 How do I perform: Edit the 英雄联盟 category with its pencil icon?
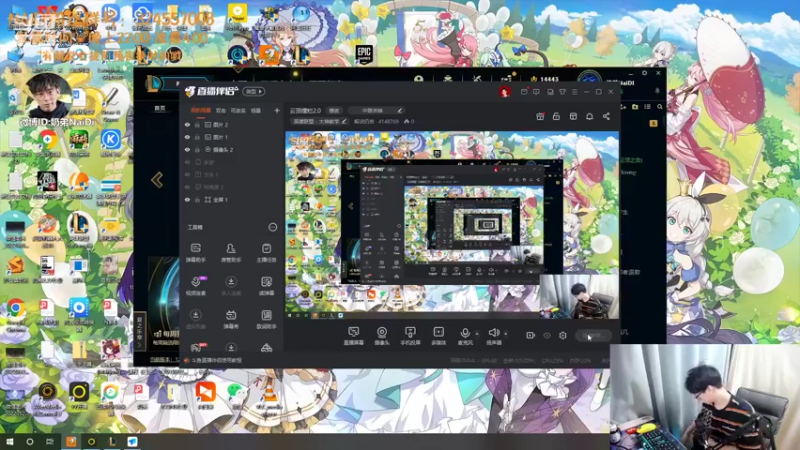coord(344,121)
